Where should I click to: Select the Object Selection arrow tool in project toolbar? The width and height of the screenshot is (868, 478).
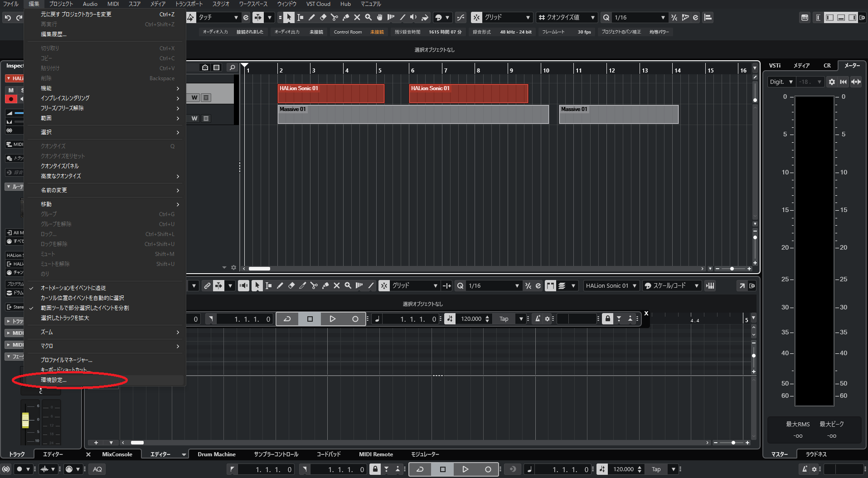click(289, 17)
